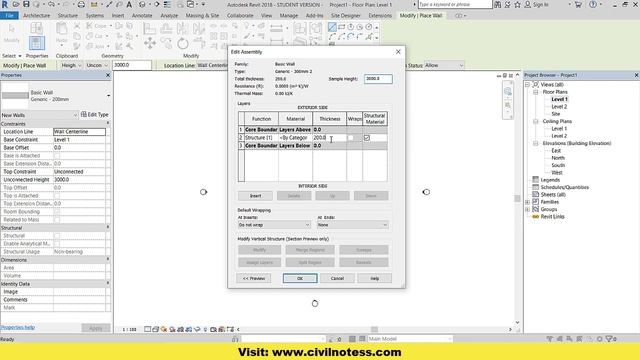Click the Rotate tool icon in Modify panel
Screen dimensions: 640x360
pos(182,43)
